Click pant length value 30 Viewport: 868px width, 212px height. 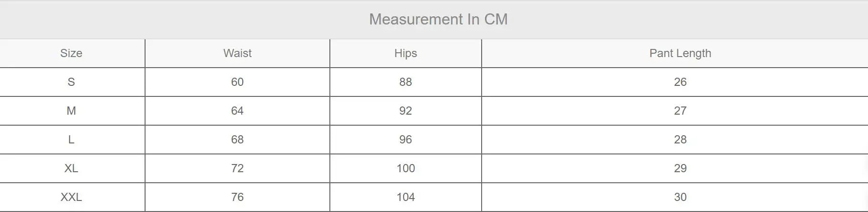pos(680,197)
